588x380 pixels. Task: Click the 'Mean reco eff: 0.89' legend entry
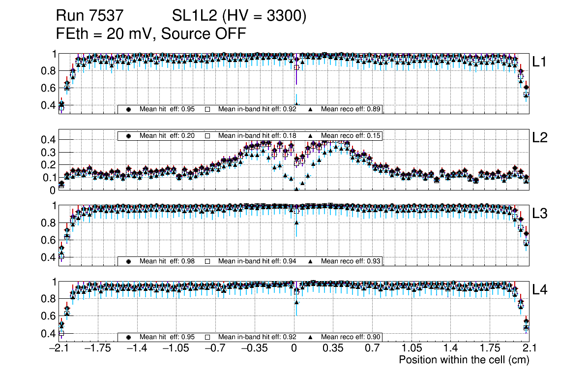(x=351, y=109)
